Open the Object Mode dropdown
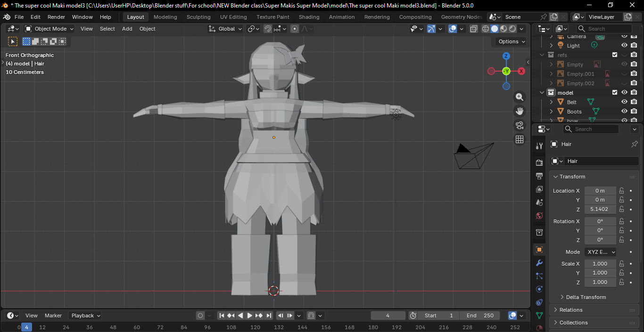The image size is (644, 332). pyautogui.click(x=50, y=29)
